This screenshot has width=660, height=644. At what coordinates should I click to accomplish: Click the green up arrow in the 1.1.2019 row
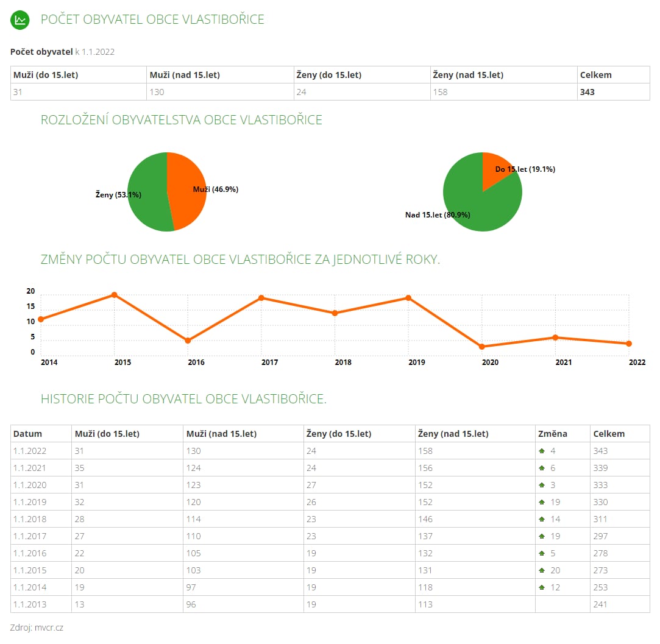pos(542,502)
